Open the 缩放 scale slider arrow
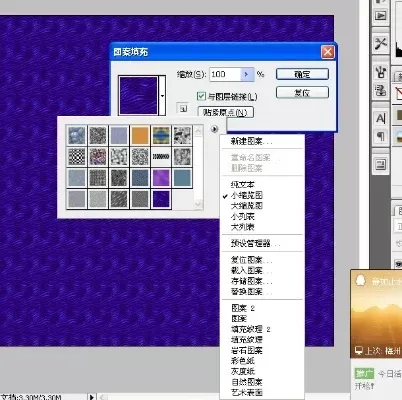Screen dimensions: 402x400 pyautogui.click(x=247, y=74)
